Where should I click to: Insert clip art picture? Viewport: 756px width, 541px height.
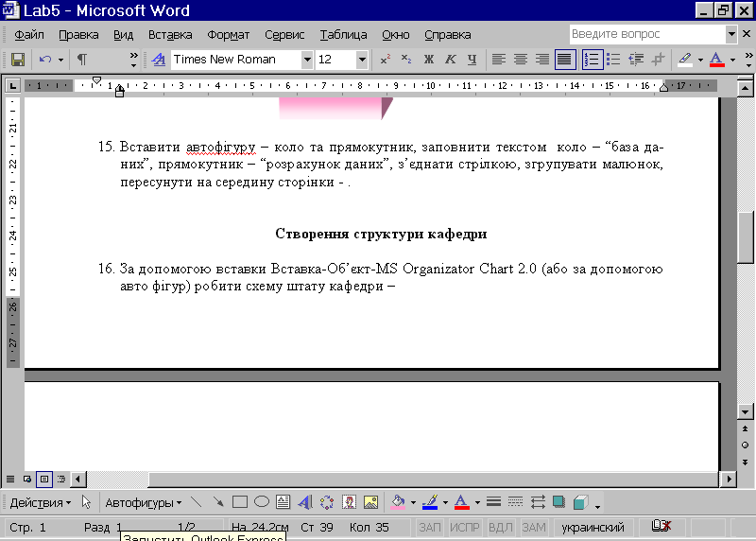(349, 503)
